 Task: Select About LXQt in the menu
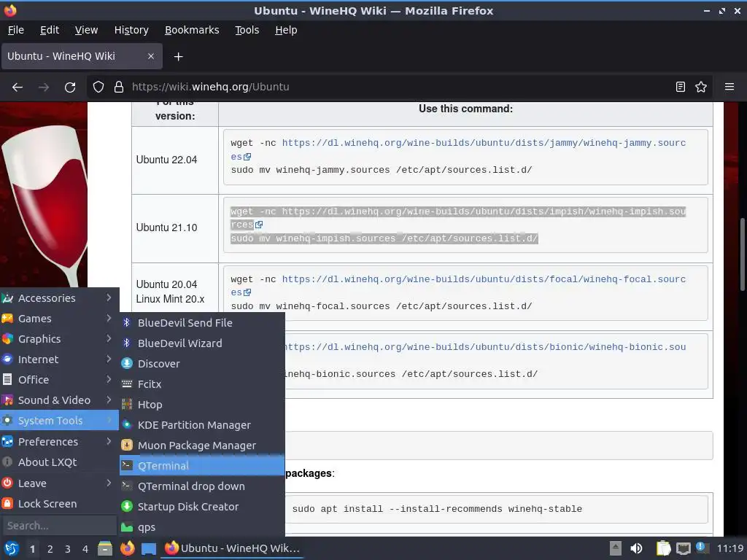coord(59,462)
